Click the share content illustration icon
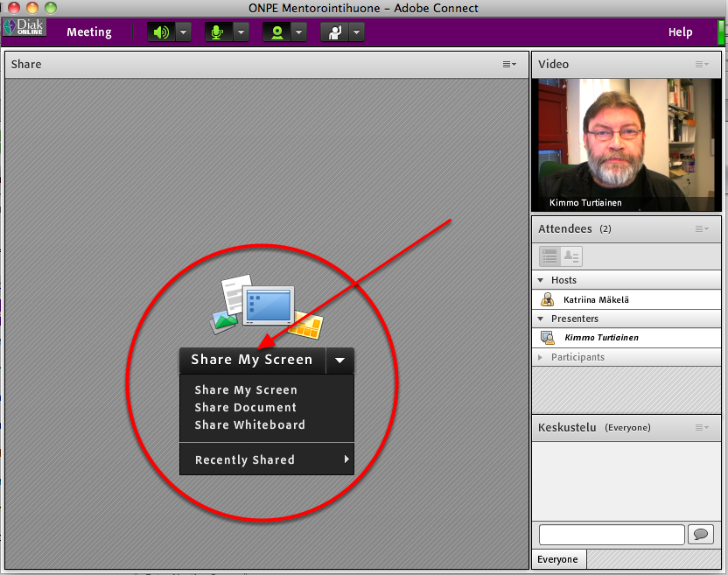This screenshot has height=575, width=728. (x=266, y=305)
